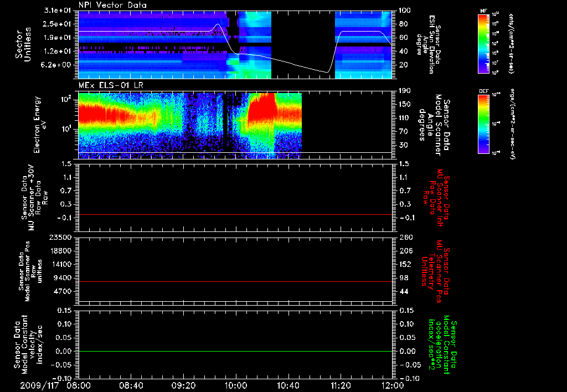Select the red "MU Scanner Inh Raw Data" label
Screen dimensions: 567x392
(x=436, y=198)
